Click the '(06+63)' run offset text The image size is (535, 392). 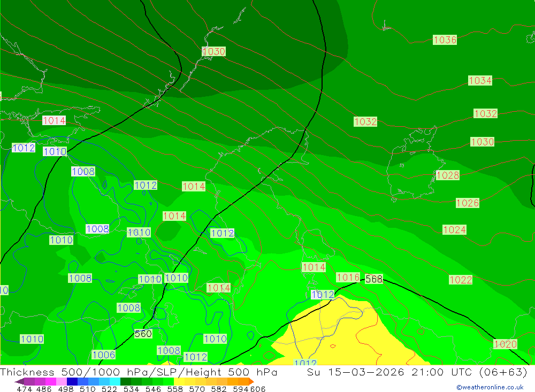tap(503, 372)
